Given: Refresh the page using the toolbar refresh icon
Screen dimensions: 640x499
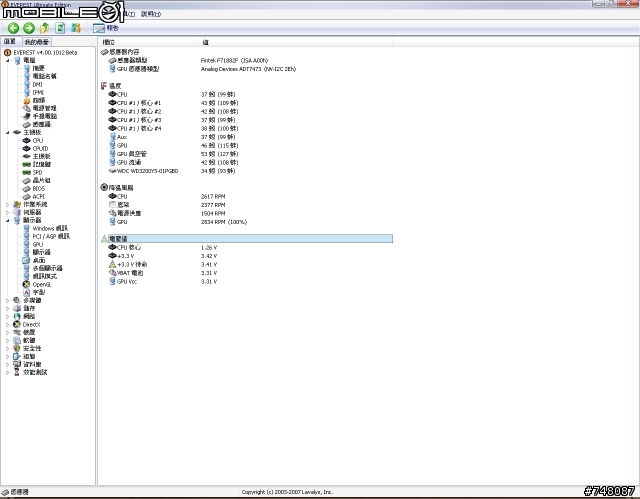Looking at the screenshot, I should 60,28.
